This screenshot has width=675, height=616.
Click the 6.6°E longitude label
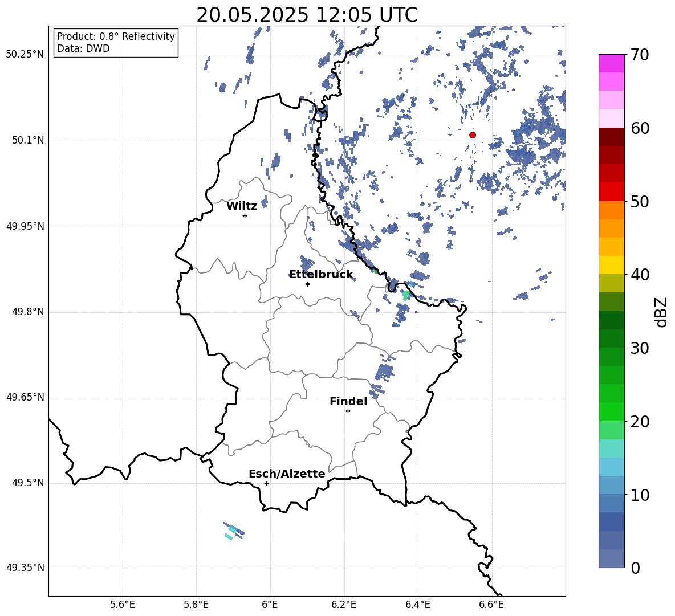click(491, 605)
